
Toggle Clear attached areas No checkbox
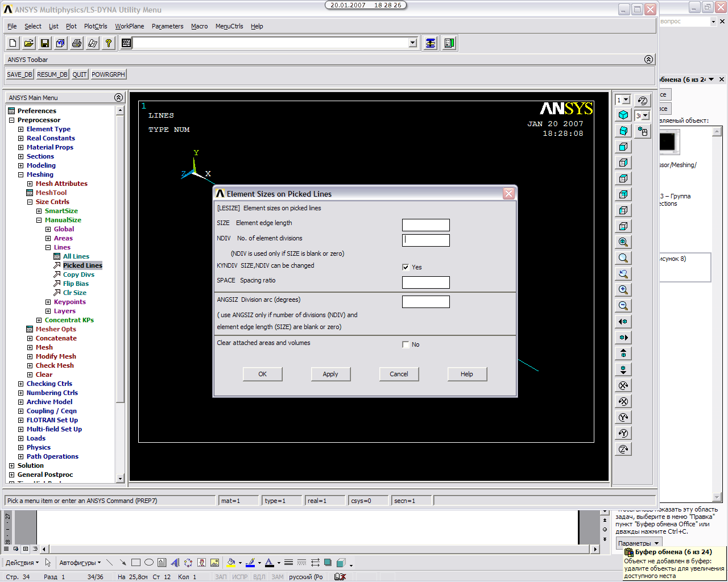coord(406,344)
